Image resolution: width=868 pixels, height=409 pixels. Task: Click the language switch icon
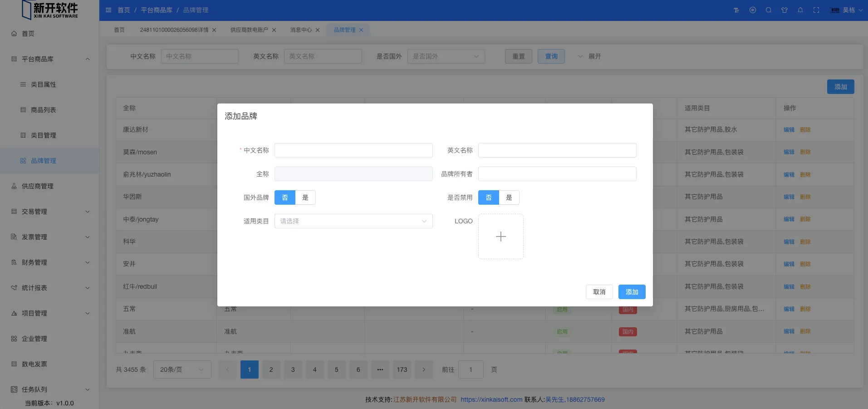[753, 10]
